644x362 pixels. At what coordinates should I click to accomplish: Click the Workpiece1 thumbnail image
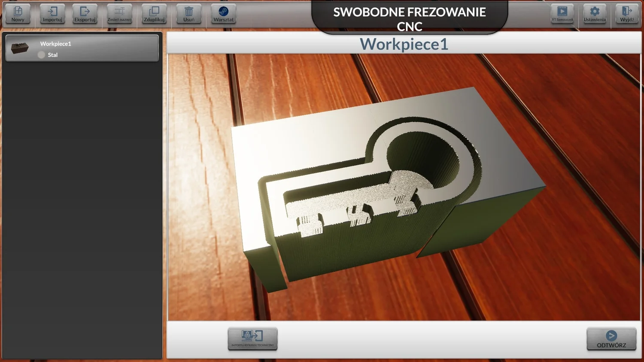(20, 48)
